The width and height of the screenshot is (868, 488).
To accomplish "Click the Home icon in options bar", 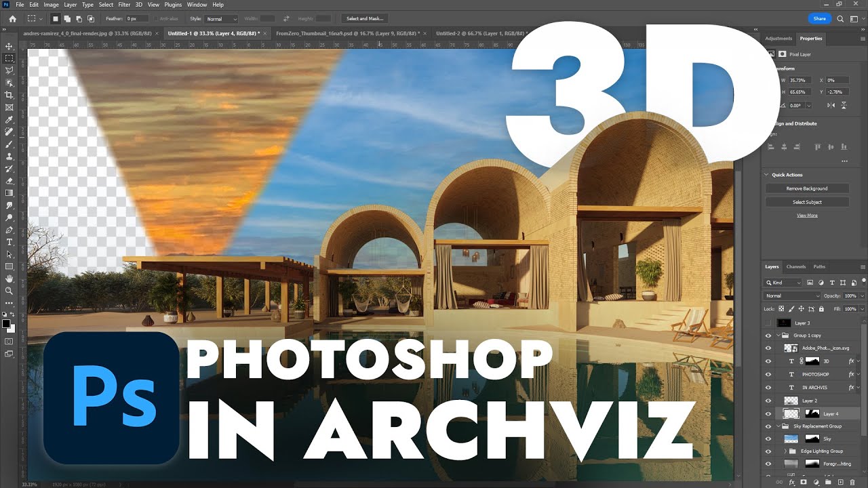I will tap(12, 19).
